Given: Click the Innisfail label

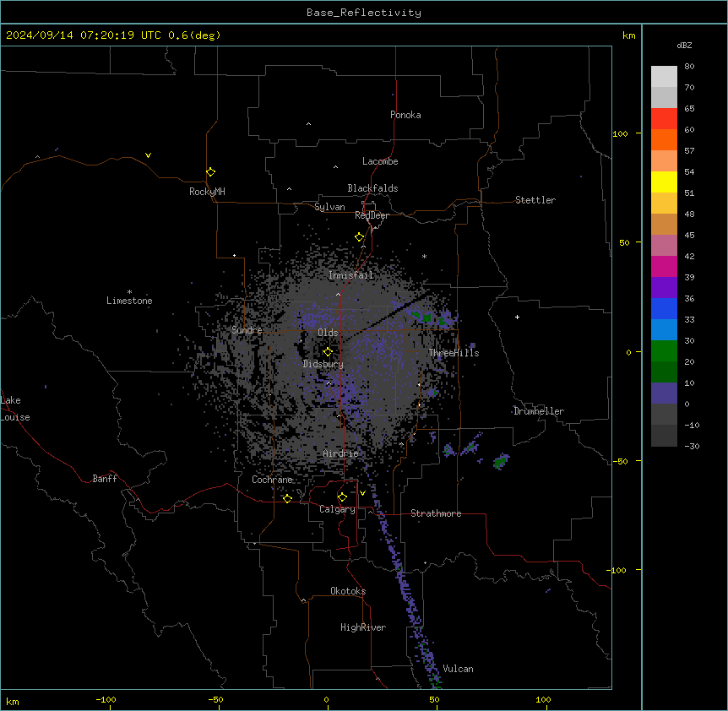Looking at the screenshot, I should 351,275.
